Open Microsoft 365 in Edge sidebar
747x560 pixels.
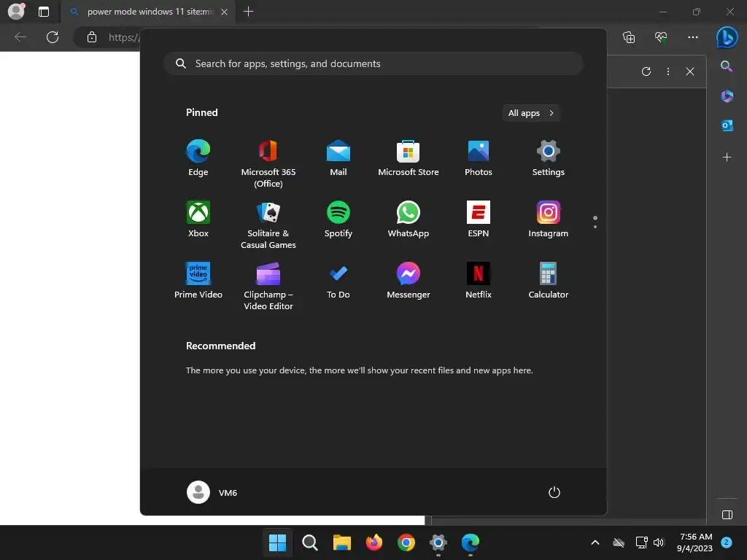click(727, 96)
